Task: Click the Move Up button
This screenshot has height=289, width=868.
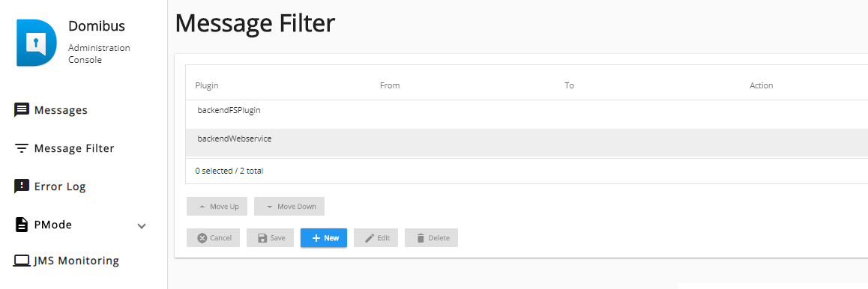Action: [x=218, y=206]
